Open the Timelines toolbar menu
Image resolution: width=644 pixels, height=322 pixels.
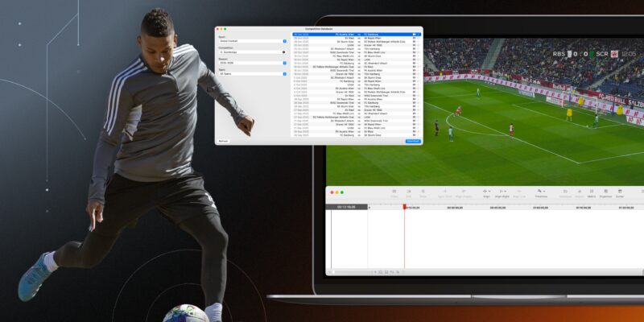coord(542,192)
